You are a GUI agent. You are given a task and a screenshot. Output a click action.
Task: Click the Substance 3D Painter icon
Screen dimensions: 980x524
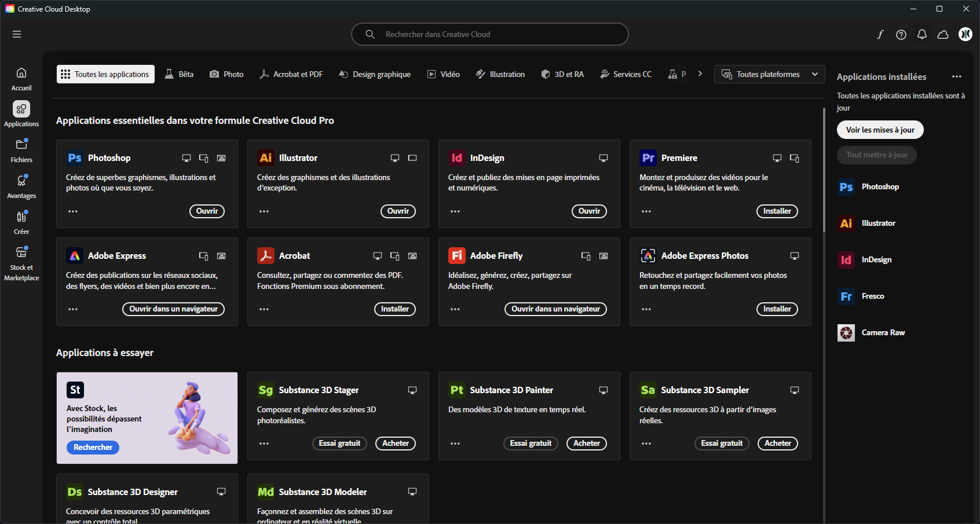[457, 390]
